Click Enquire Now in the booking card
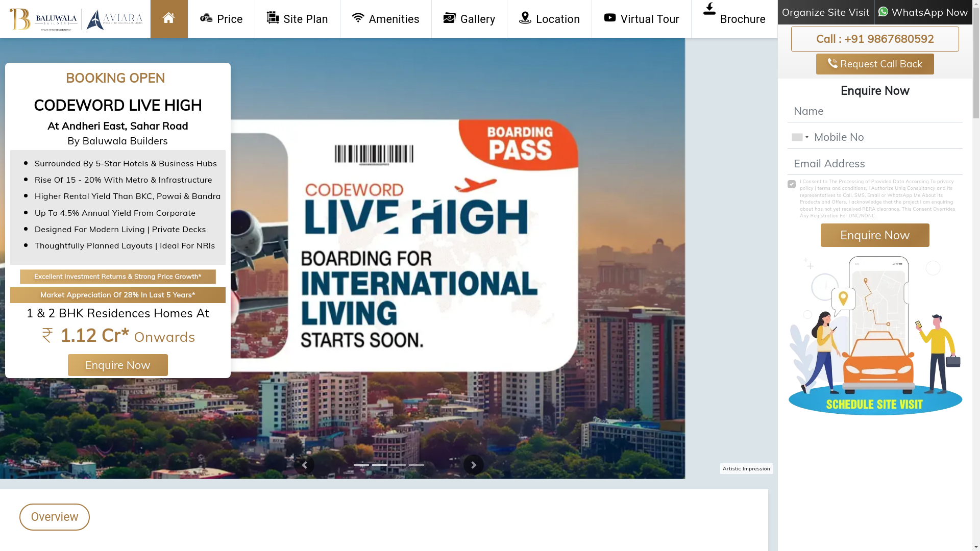 118,365
